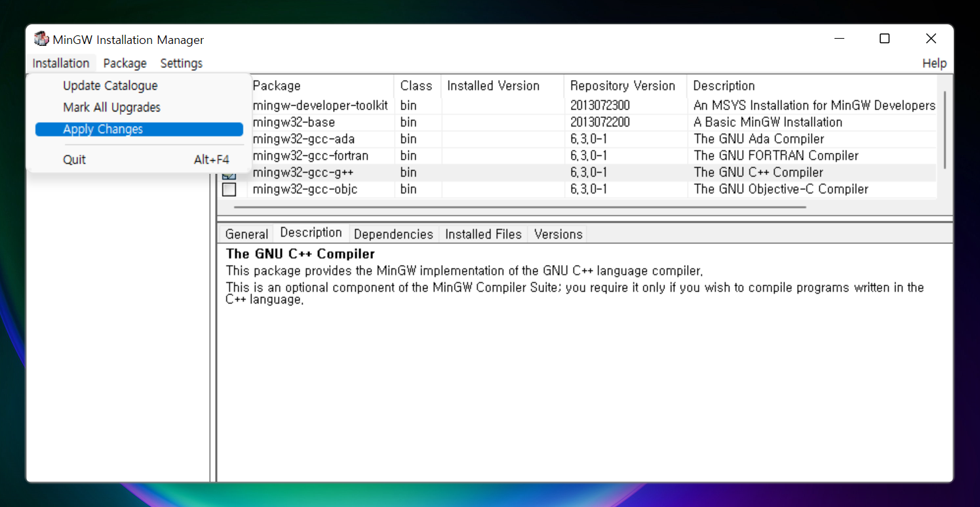Viewport: 980px width, 507px height.
Task: Click repository version 2013072200
Action: [x=600, y=123]
